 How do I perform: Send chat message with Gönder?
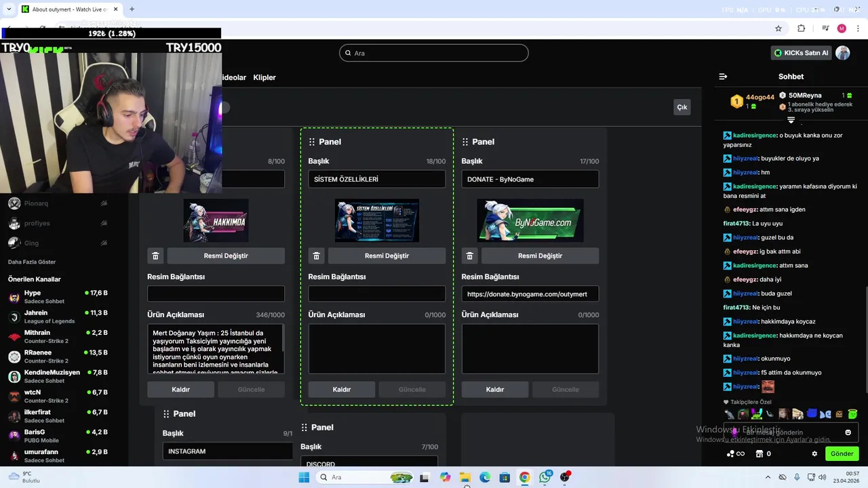click(x=842, y=453)
